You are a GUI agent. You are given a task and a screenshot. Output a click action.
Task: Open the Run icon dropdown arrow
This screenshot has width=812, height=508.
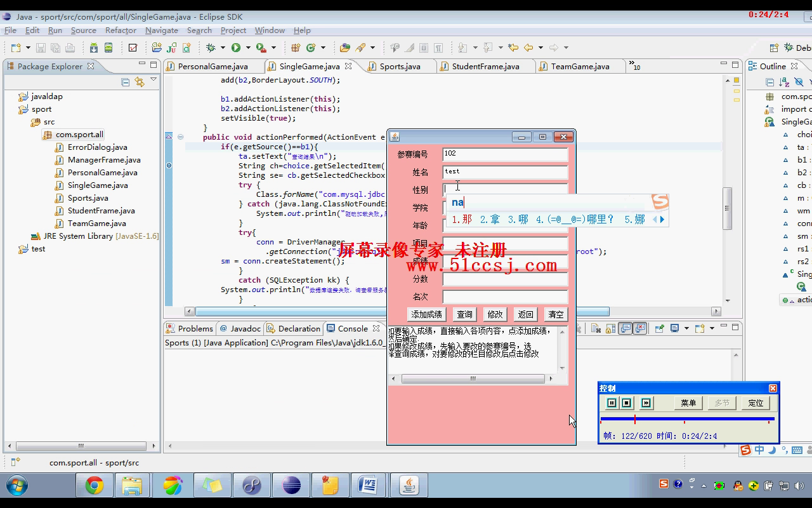click(x=248, y=48)
